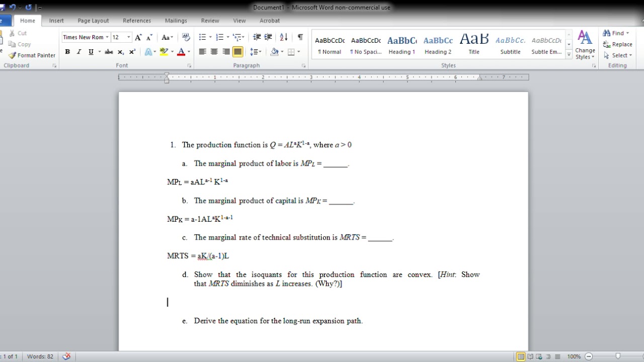Switch to the Insert tab
This screenshot has width=644, height=362.
(56, 21)
